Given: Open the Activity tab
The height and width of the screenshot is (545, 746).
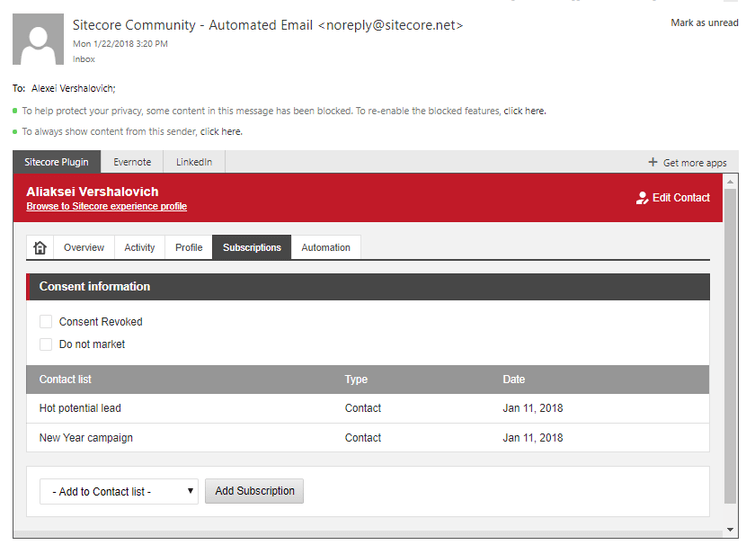Looking at the screenshot, I should (x=139, y=247).
